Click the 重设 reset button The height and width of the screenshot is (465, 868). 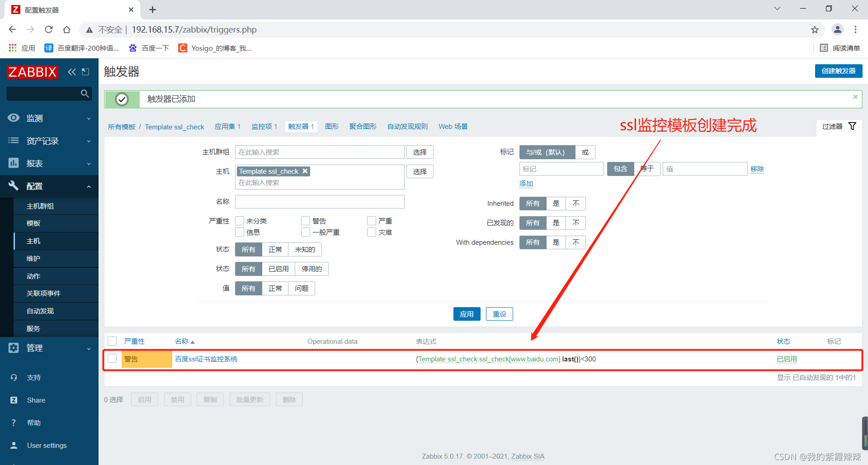(x=500, y=314)
